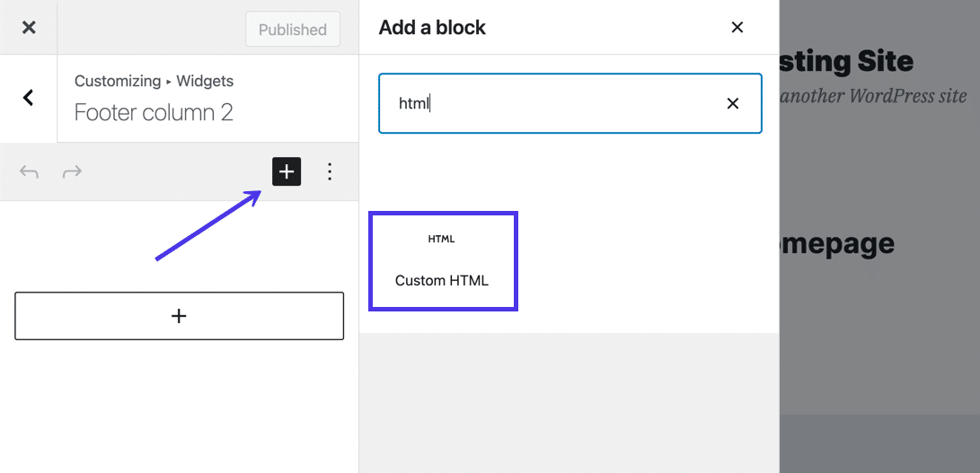Click the small HTML block icon

(x=442, y=239)
